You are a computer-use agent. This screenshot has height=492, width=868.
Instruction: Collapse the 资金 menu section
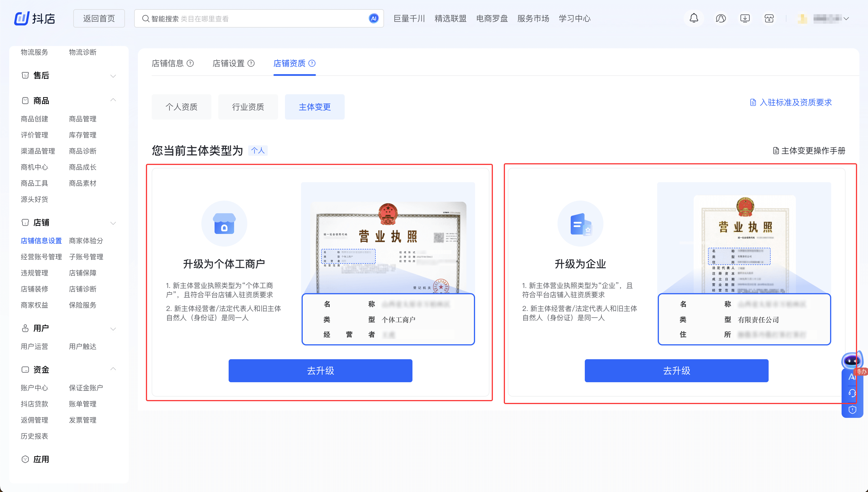pos(113,369)
